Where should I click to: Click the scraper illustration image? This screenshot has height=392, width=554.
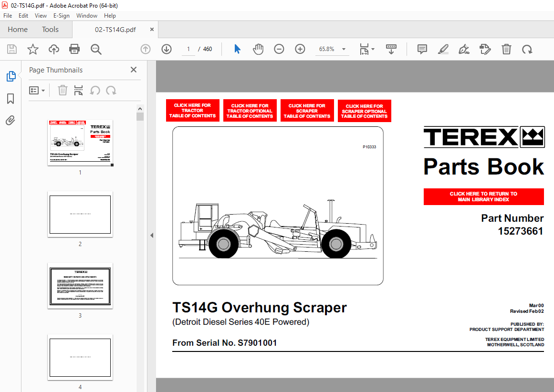[x=278, y=206]
